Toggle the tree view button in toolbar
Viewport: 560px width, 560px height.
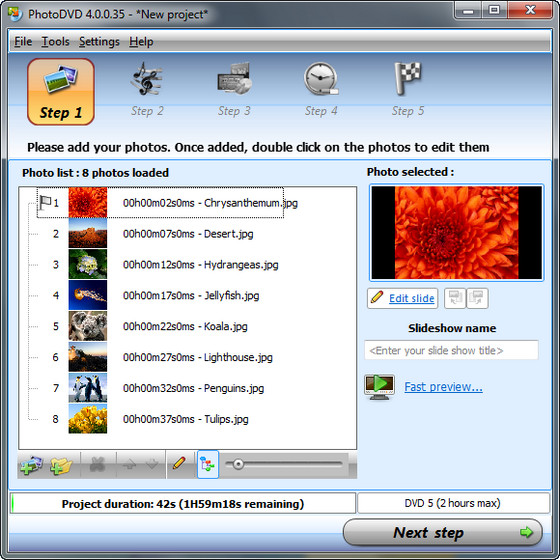point(208,464)
